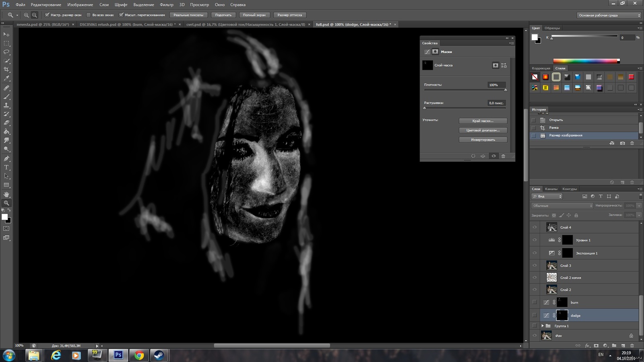
Task: Hide the Слой 4 layer
Action: [x=535, y=227]
